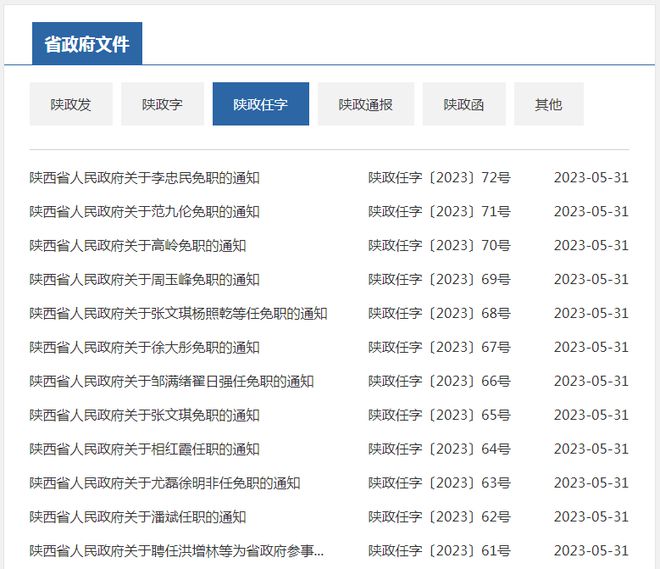Select the 陕政任字 tab

(261, 104)
